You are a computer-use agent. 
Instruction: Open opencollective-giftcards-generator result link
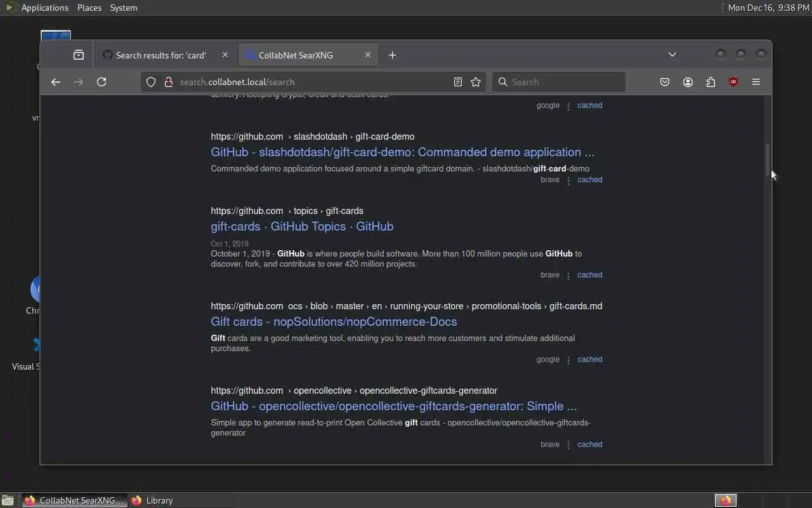click(393, 406)
